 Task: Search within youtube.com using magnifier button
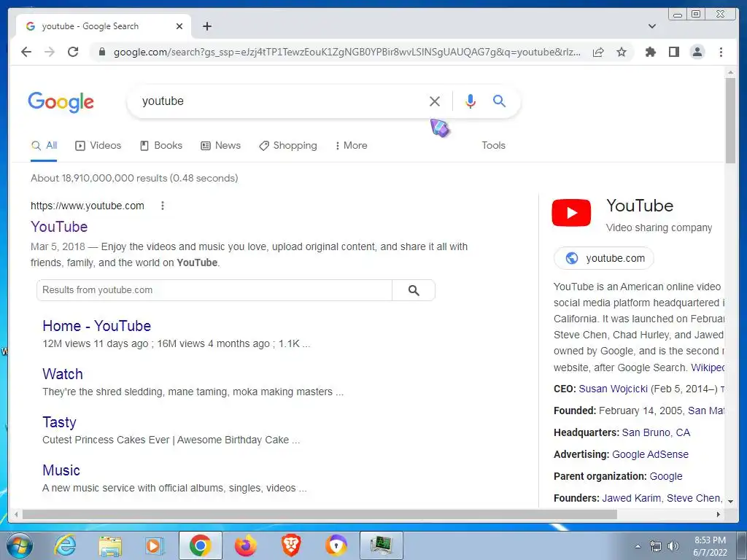(x=414, y=290)
